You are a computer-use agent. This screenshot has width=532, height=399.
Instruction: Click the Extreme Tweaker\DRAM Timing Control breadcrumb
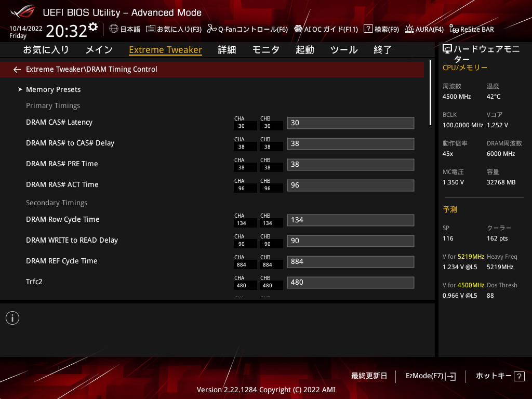(91, 69)
